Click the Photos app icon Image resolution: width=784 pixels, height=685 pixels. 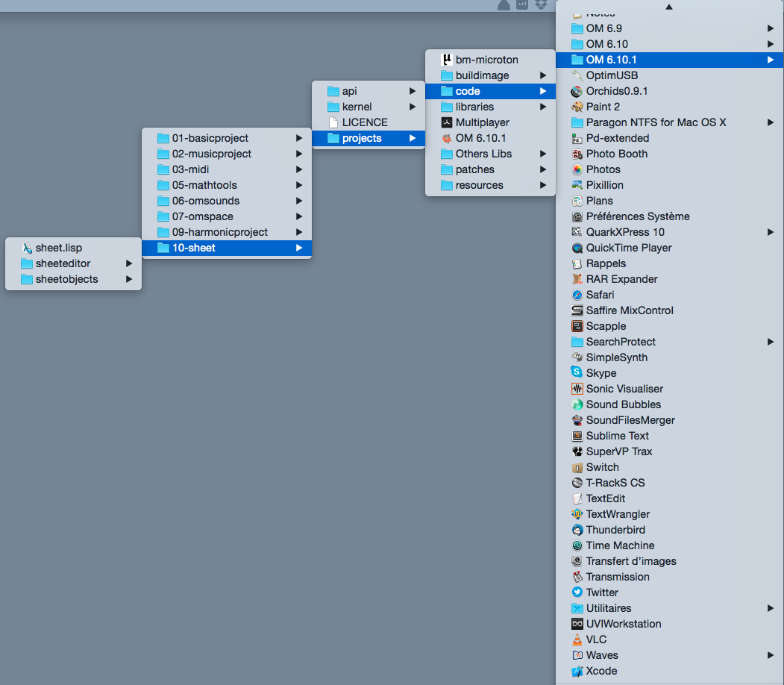577,169
